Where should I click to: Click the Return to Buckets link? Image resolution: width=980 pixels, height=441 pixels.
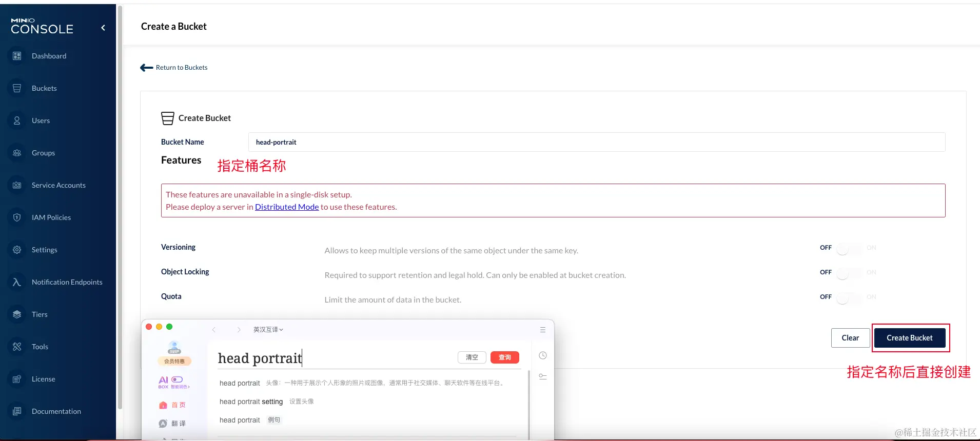182,67
